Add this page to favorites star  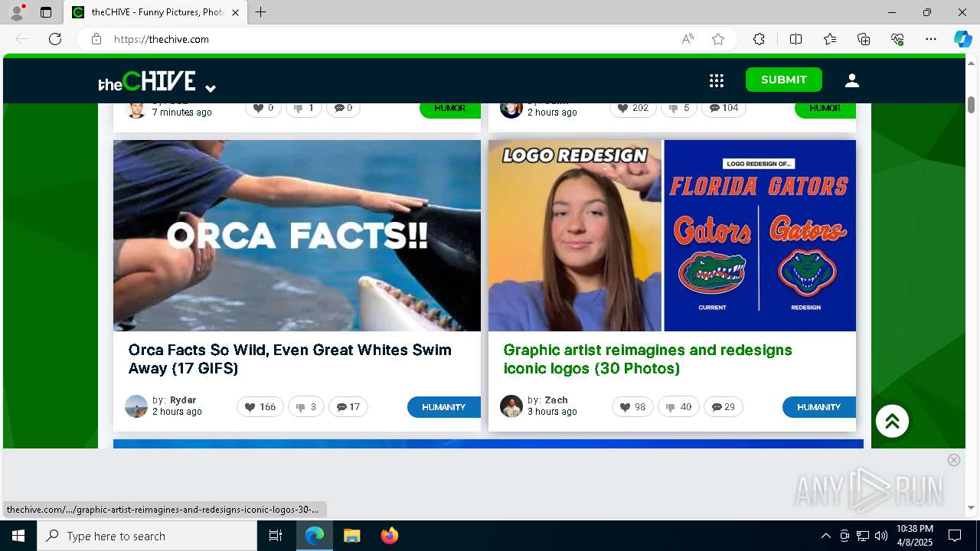coord(718,39)
